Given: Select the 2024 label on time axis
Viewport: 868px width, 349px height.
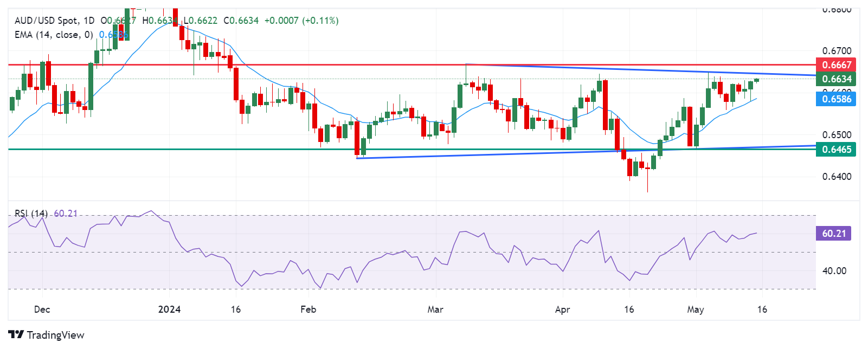Looking at the screenshot, I should point(169,309).
